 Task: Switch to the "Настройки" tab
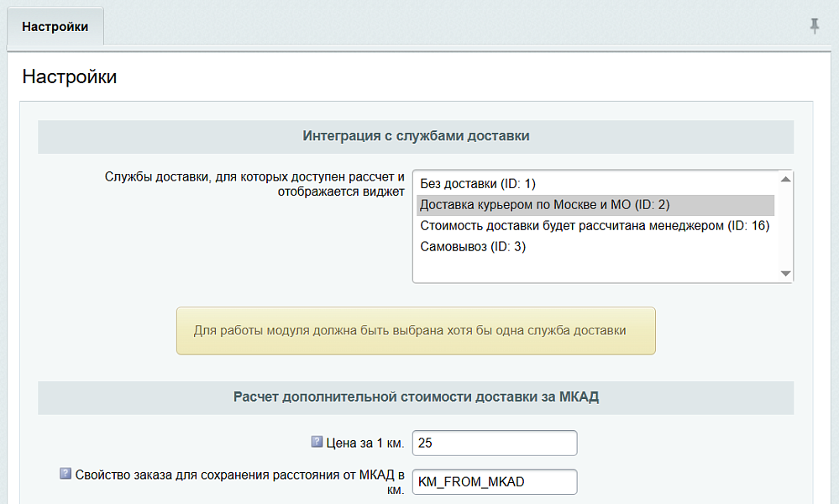point(55,27)
